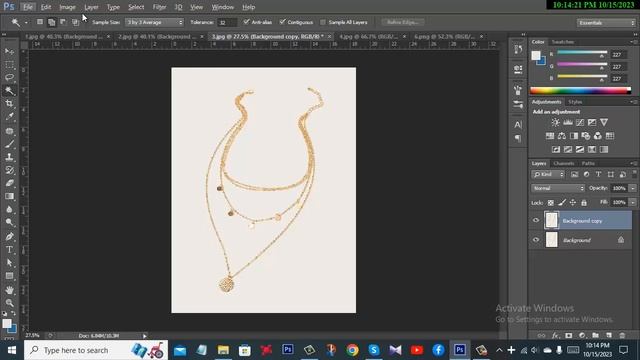
Task: Toggle the Anti-alias checkbox
Action: pos(246,22)
